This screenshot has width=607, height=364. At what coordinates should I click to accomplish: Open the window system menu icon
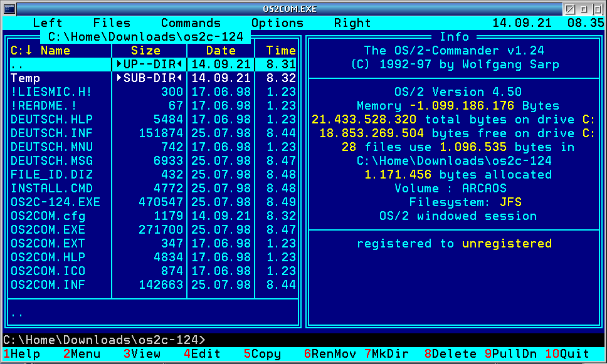[x=9, y=9]
